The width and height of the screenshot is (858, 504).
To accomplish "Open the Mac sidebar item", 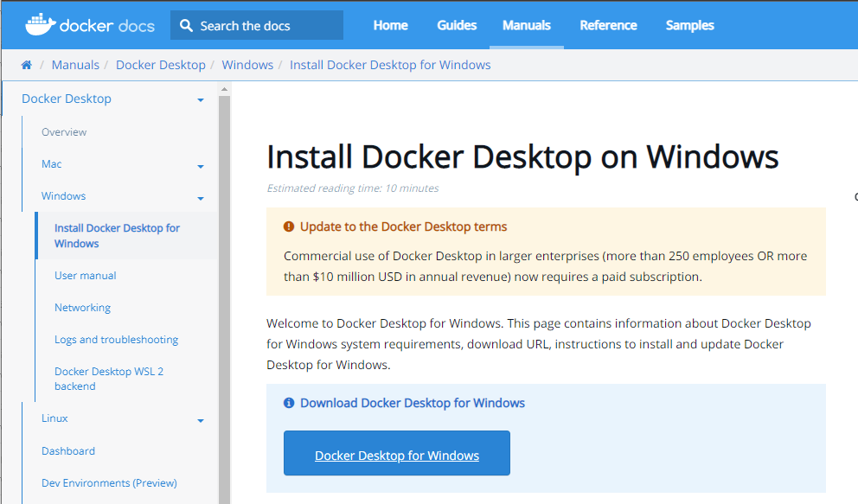I will 51,164.
